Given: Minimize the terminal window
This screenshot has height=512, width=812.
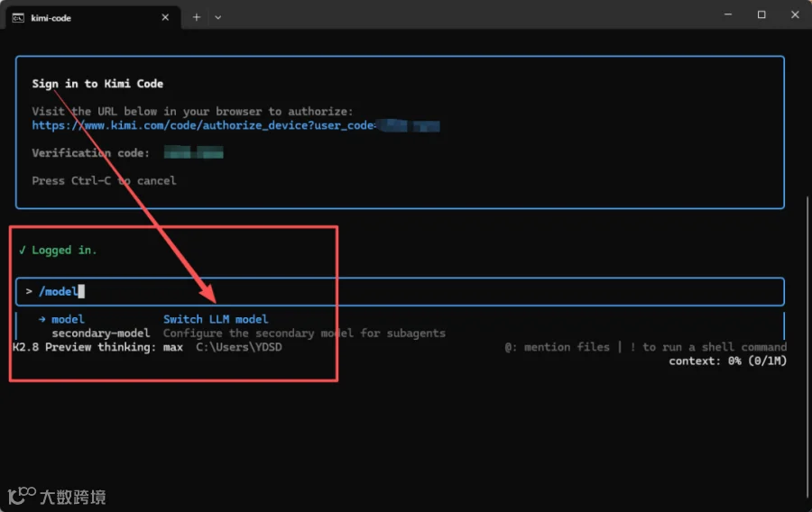Looking at the screenshot, I should [x=727, y=14].
